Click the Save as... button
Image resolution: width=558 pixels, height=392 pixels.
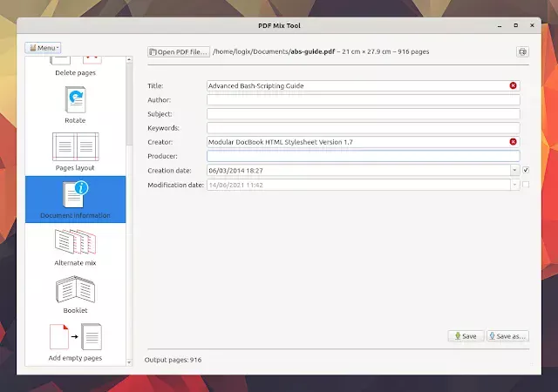pos(507,336)
